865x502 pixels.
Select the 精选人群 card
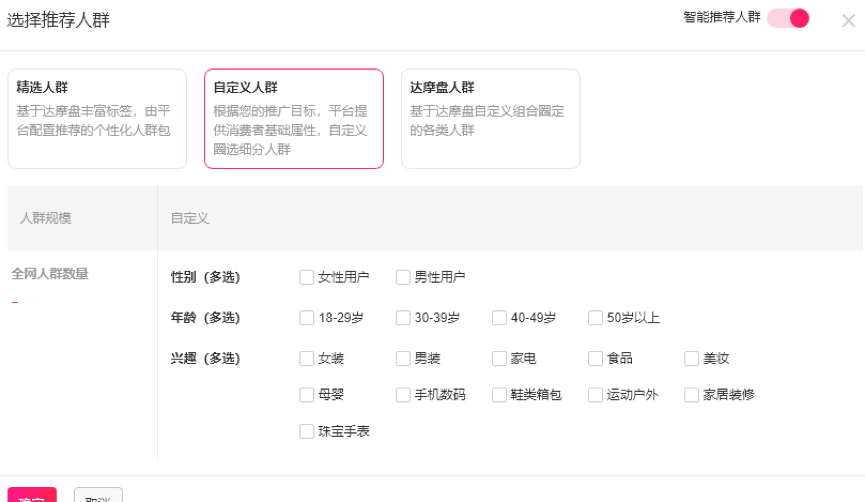[97, 119]
